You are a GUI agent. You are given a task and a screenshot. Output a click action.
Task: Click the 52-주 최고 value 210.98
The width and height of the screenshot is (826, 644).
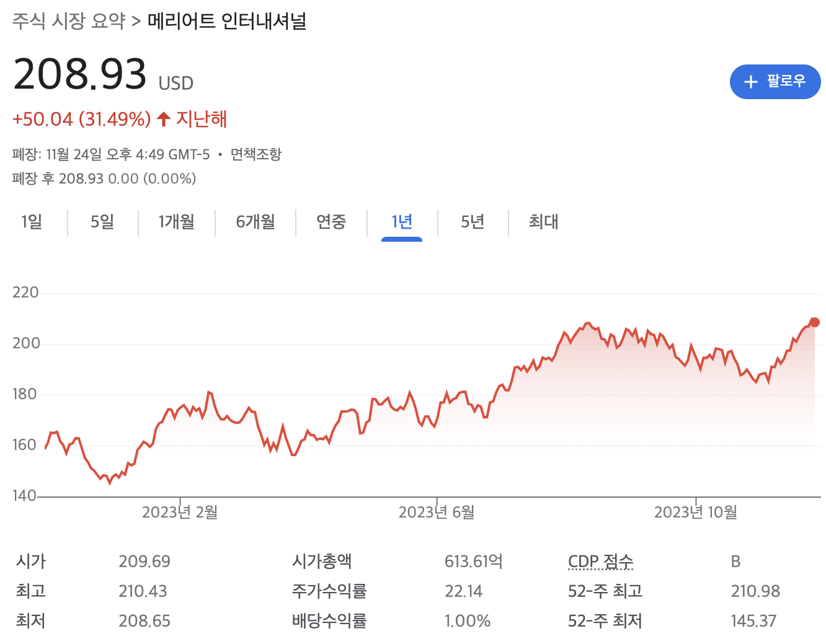pos(755,591)
